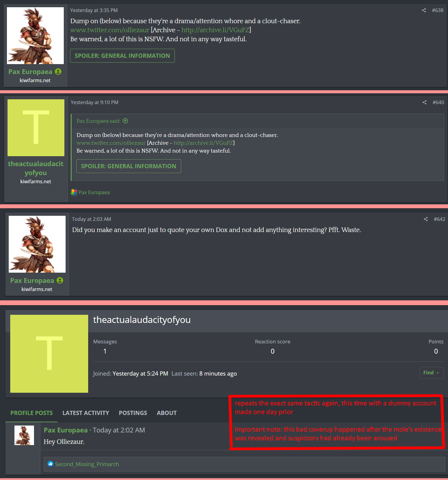This screenshot has height=480, width=448.
Task: Click quote jump arrow next to 'Pax Europaea said'
Action: 125,121
